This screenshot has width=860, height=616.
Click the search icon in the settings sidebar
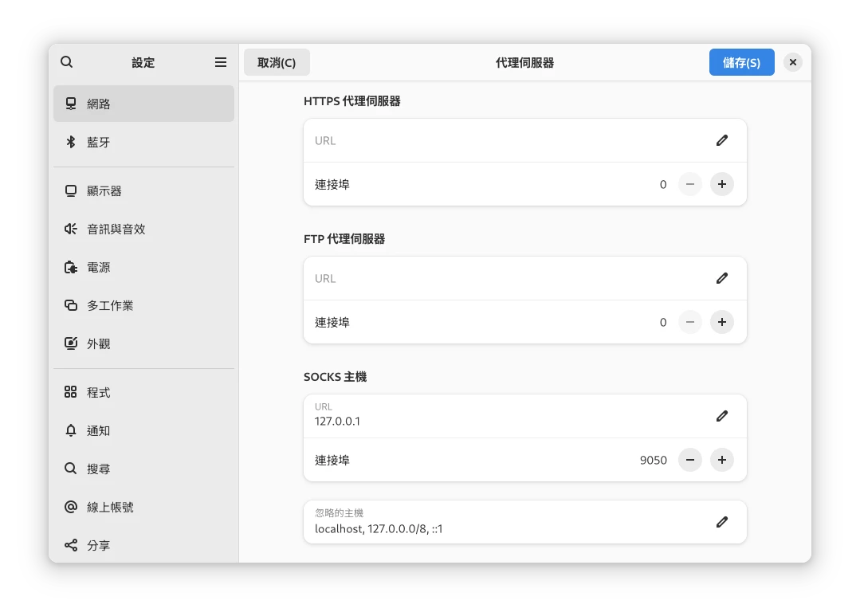[67, 62]
